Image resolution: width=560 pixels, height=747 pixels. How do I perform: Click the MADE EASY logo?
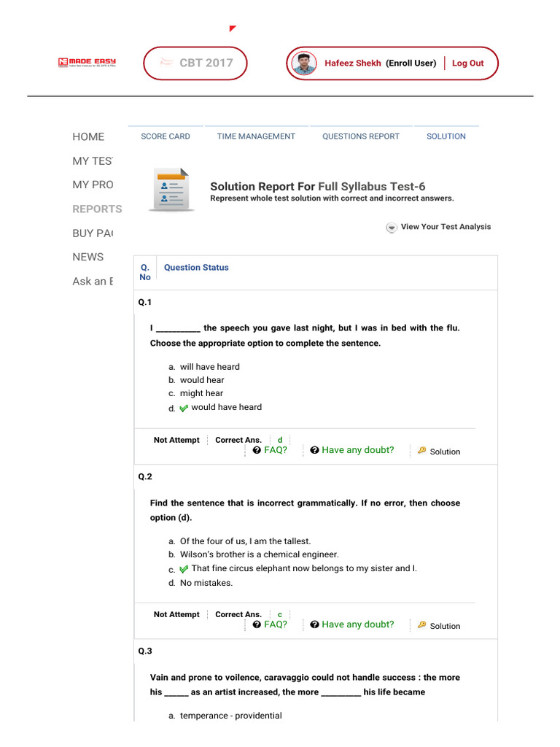(x=87, y=63)
